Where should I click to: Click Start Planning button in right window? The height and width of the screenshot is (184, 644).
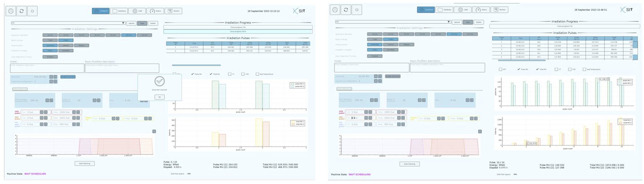click(410, 164)
